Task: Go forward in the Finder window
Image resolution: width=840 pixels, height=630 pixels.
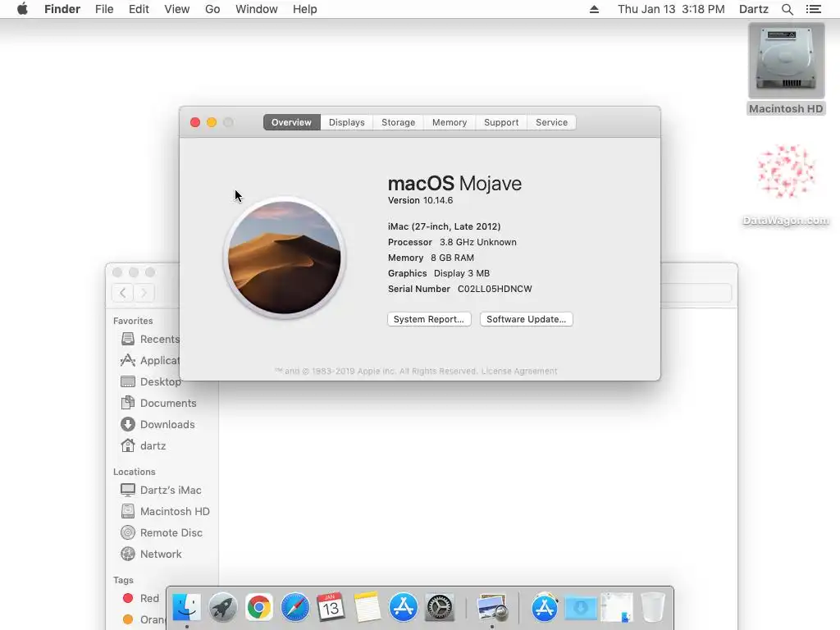Action: (144, 293)
